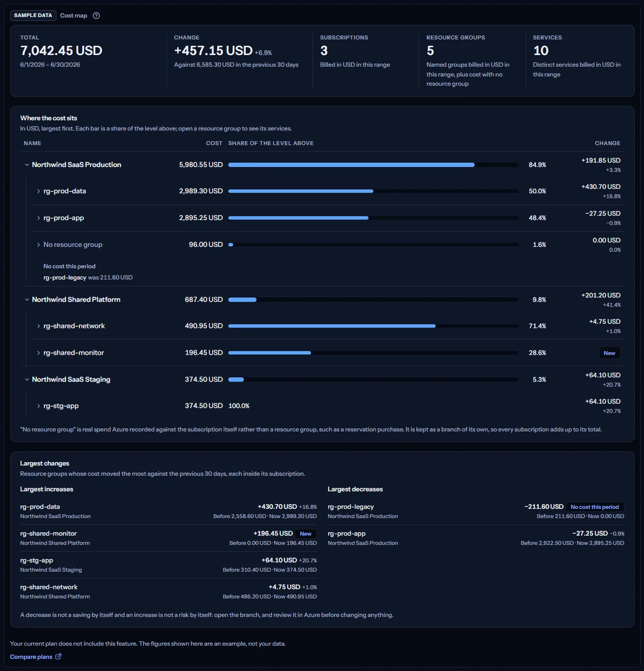Click the Services count 10
Viewport: 644px width, 671px height.
click(541, 51)
